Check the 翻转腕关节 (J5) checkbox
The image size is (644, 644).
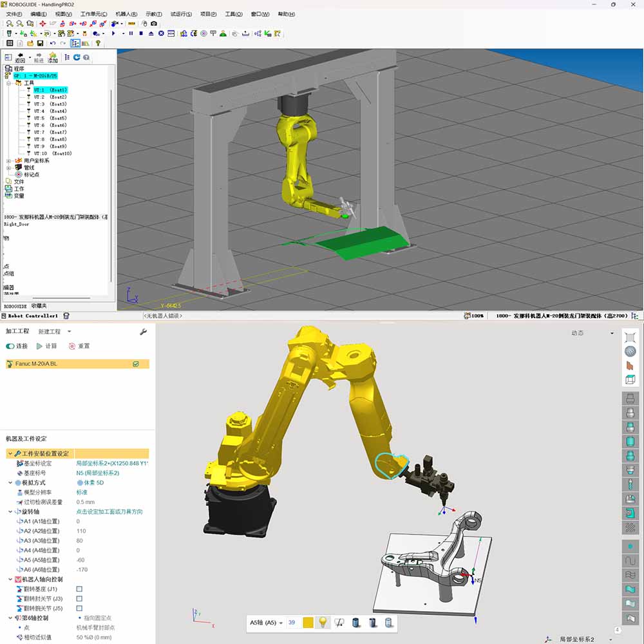coord(79,609)
